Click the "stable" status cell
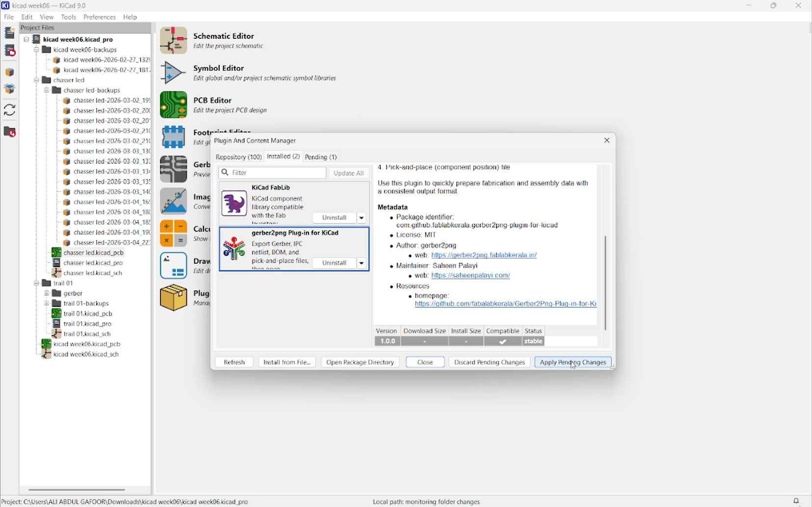Viewport: 812px width, 507px height. 533,341
